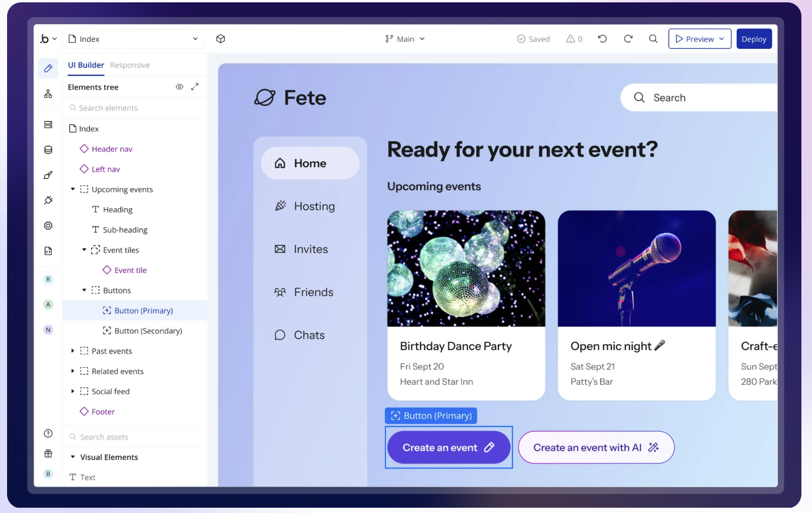The width and height of the screenshot is (812, 513).
Task: Click the canvas Search box
Action: pyautogui.click(x=699, y=98)
